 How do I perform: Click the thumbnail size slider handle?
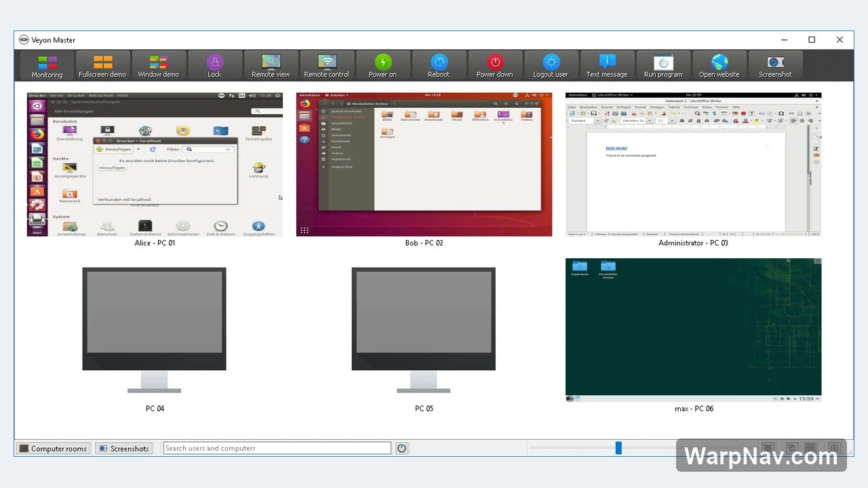pos(618,448)
